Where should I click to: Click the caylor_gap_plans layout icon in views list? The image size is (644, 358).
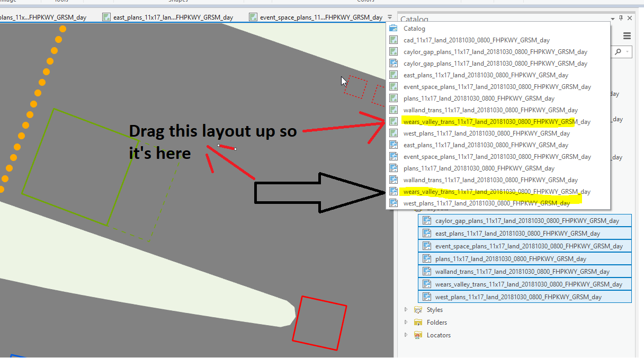coord(393,64)
